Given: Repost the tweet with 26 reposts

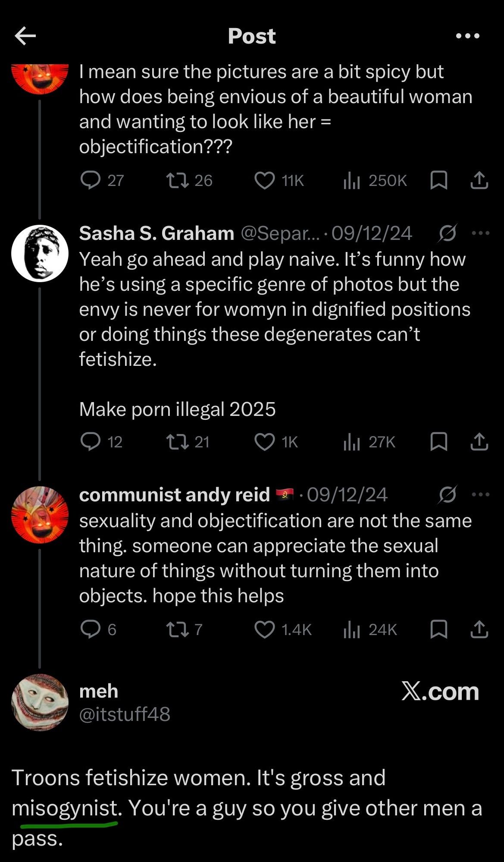Looking at the screenshot, I should [x=178, y=180].
